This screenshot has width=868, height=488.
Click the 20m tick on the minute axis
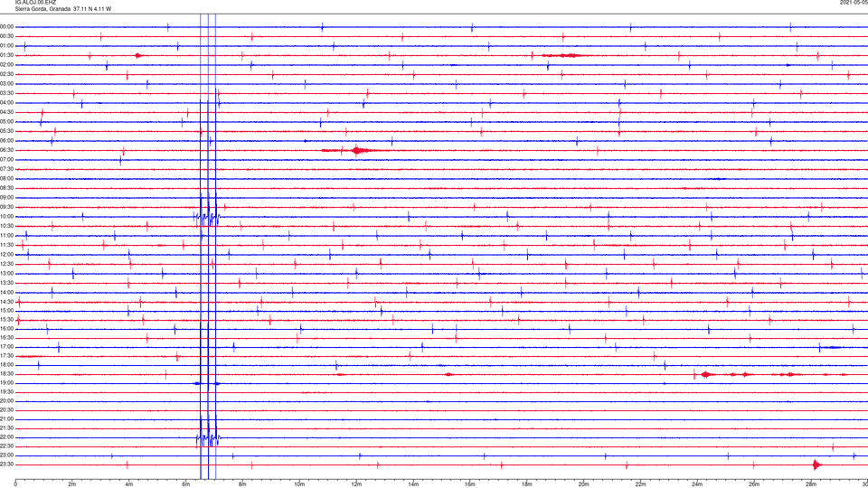click(x=583, y=484)
